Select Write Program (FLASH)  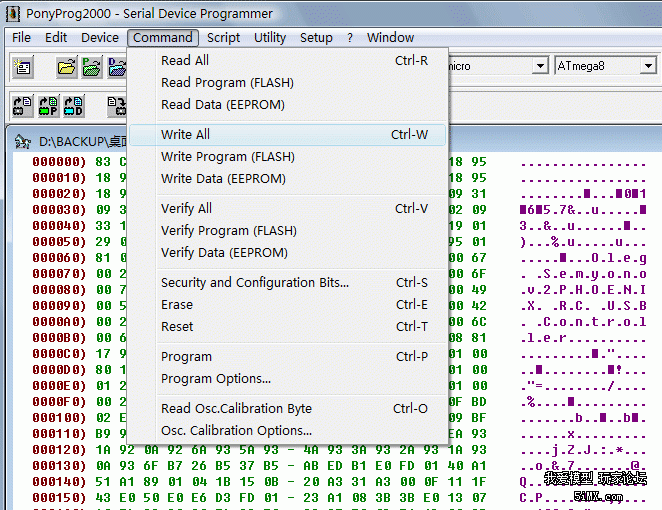pyautogui.click(x=287, y=157)
